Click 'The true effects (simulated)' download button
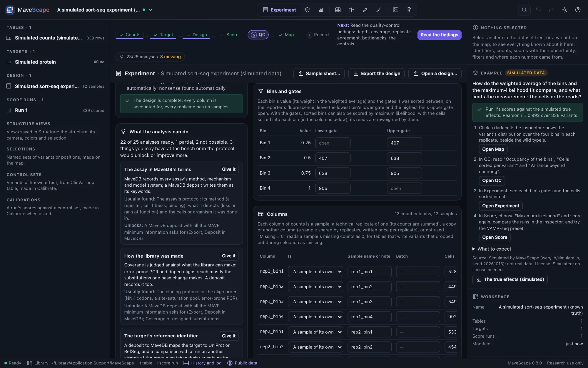 click(x=510, y=279)
